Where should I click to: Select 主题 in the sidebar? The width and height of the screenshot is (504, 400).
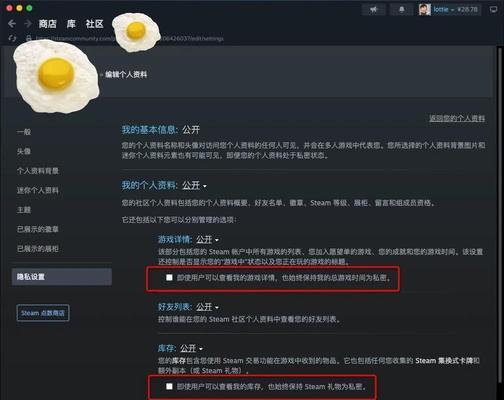pos(24,210)
